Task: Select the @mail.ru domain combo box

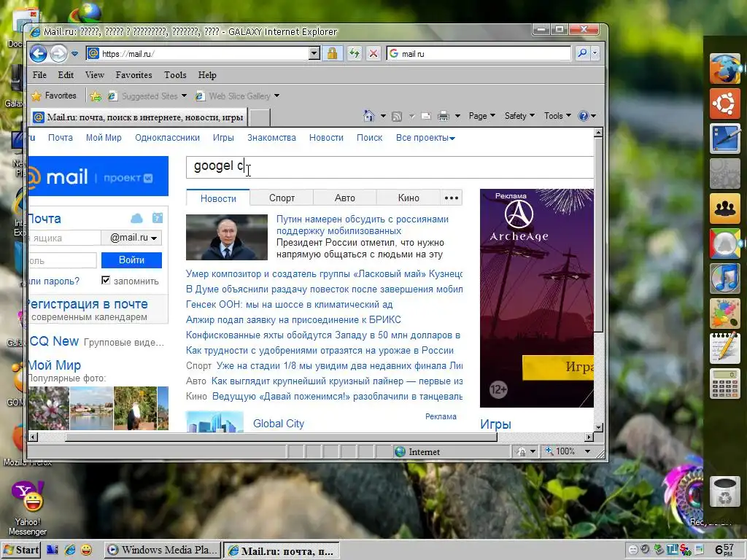Action: pos(132,238)
